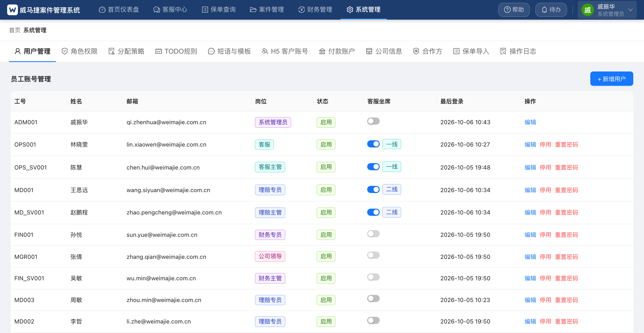Click employee ID OPS_SV001
Screen dimensions: 644x333
click(31, 167)
